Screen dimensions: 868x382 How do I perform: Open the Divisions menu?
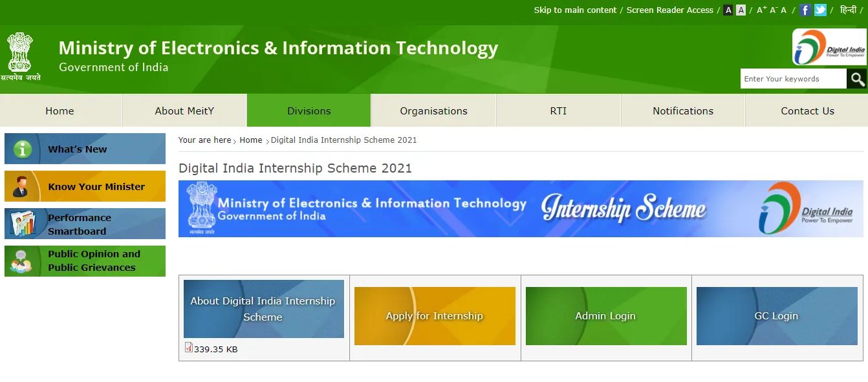[309, 111]
